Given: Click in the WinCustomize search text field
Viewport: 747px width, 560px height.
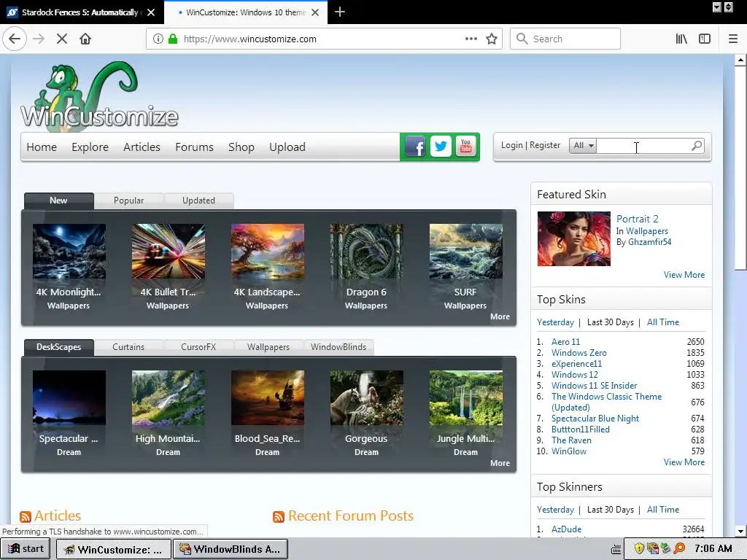Looking at the screenshot, I should [x=643, y=146].
